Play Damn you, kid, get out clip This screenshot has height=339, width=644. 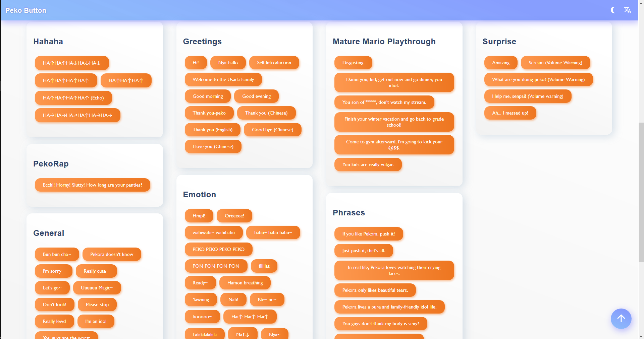pos(394,82)
